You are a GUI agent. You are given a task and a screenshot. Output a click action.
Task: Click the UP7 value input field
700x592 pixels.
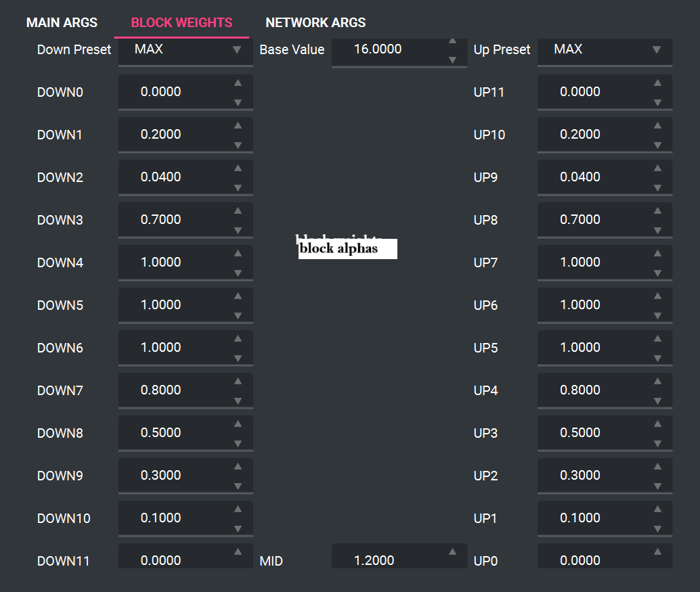click(592, 263)
